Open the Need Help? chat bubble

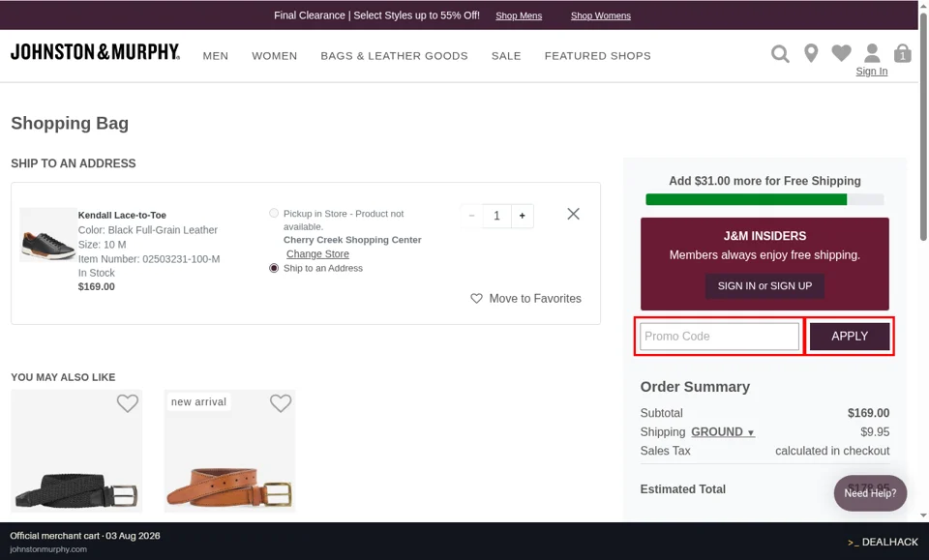[870, 493]
